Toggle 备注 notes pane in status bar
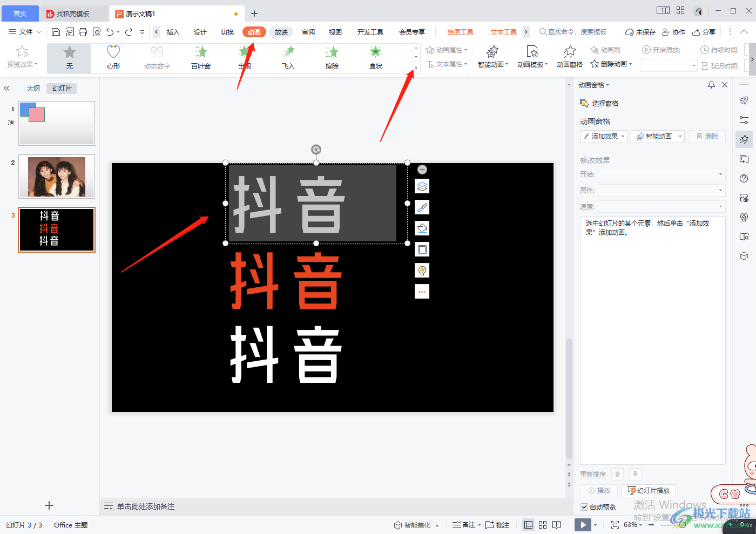Screen dimensions: 756x534 pyautogui.click(x=464, y=525)
